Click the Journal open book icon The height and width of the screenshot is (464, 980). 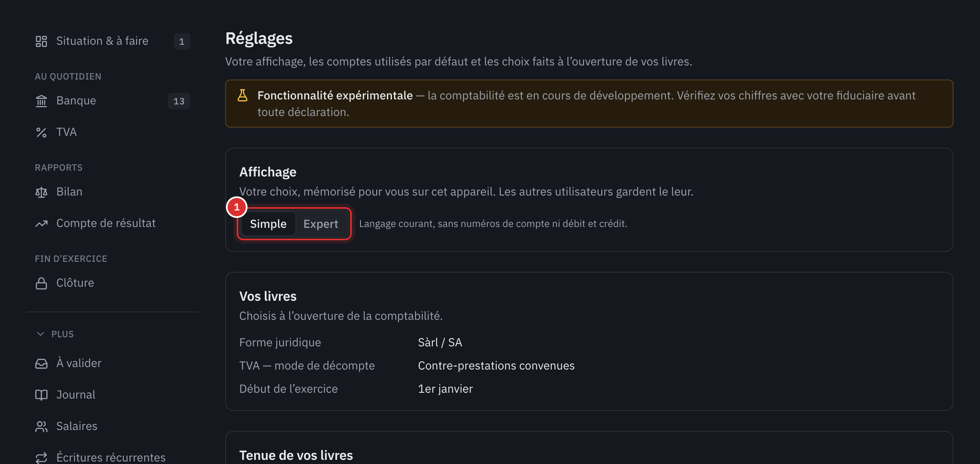click(41, 395)
